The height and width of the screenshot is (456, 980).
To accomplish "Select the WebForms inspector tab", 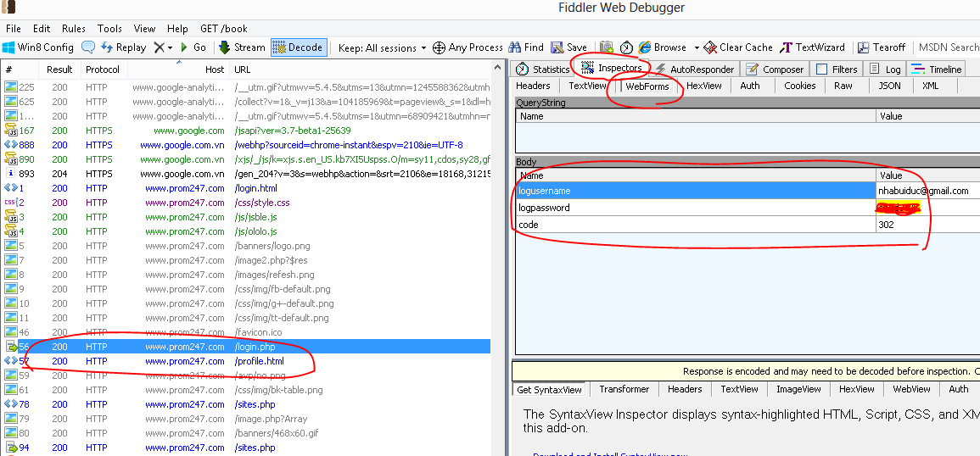I will (647, 86).
